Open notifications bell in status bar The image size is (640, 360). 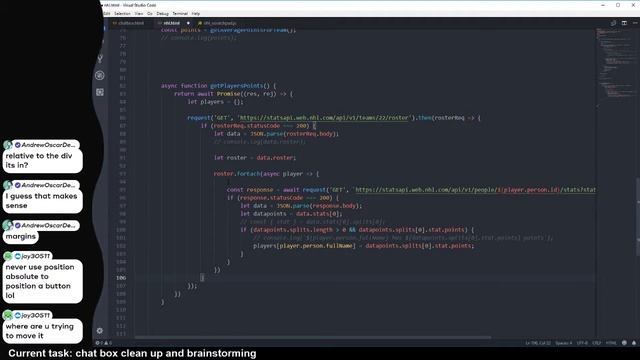tap(634, 343)
